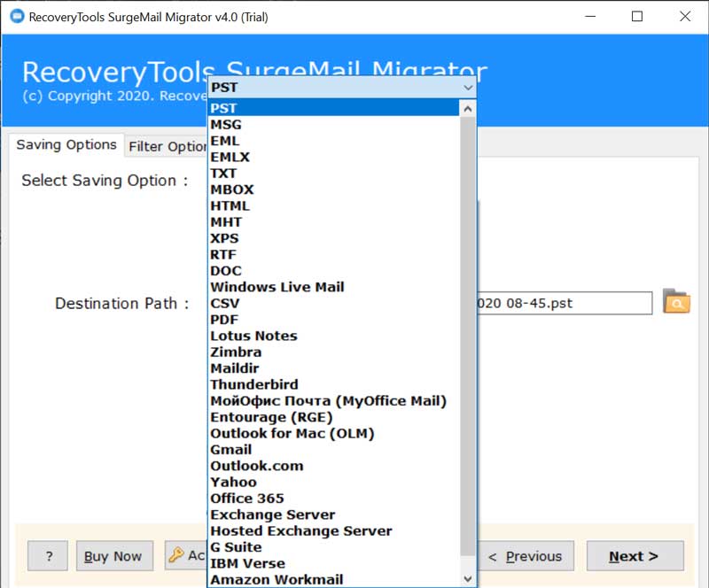
Task: Click the dropdown list scrollbar thumb
Action: click(468, 336)
